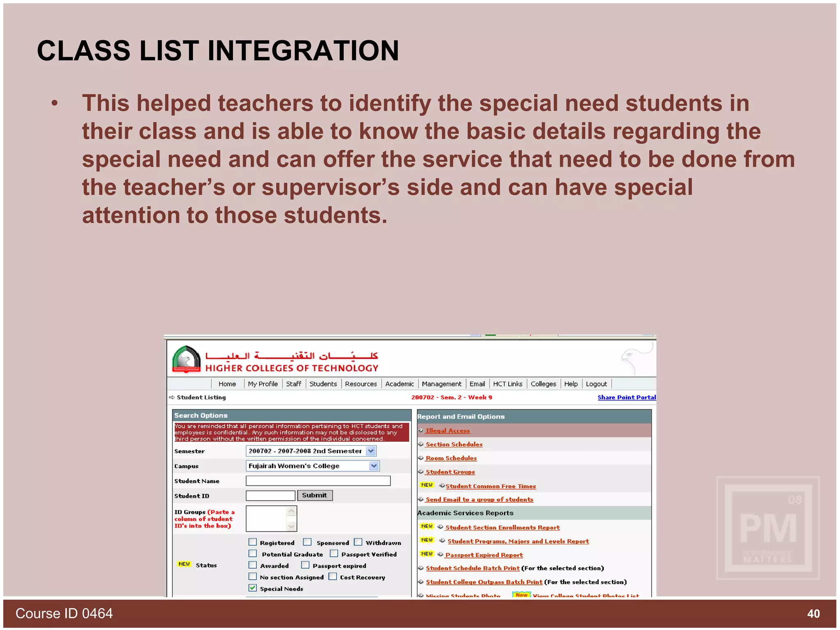The width and height of the screenshot is (840, 630).
Task: Open the Email menu item
Action: [x=477, y=384]
